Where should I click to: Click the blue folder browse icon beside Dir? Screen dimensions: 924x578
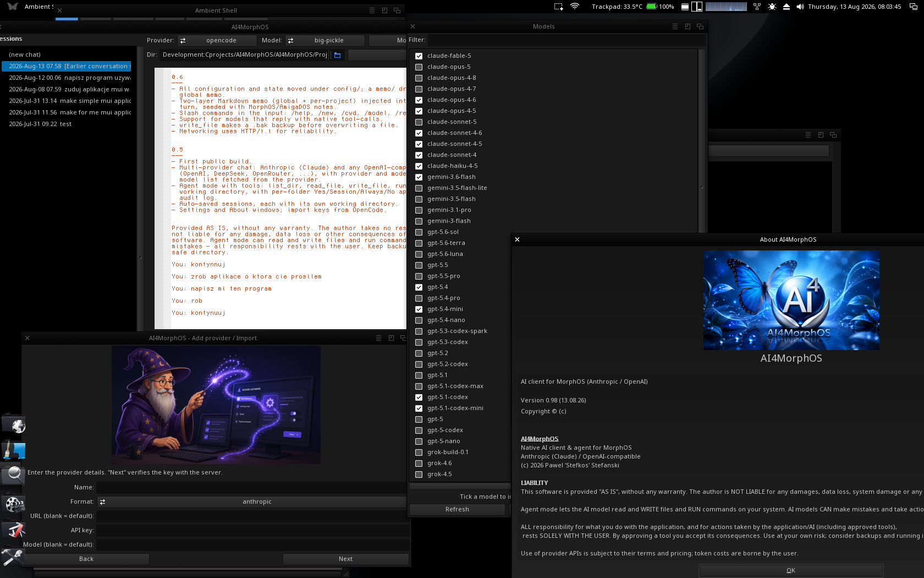tap(338, 55)
